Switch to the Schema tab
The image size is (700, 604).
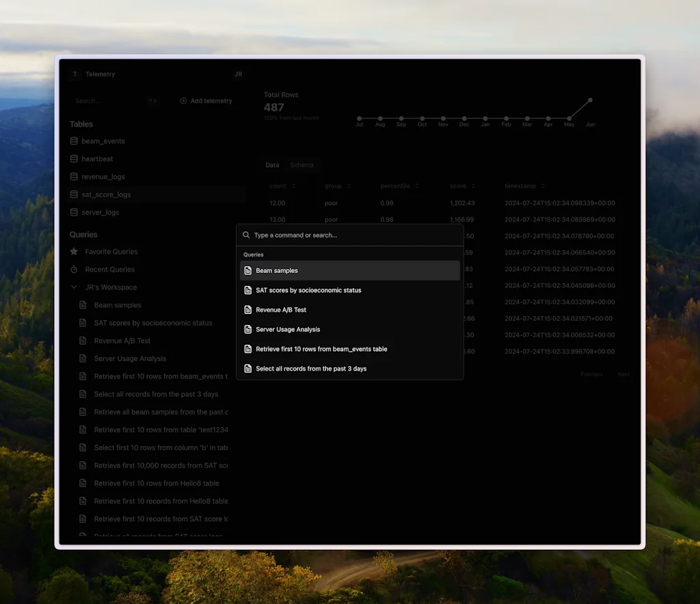point(301,165)
